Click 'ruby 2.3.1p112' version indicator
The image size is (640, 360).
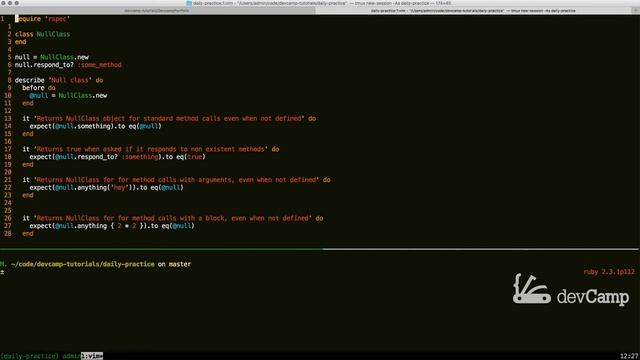[609, 272]
